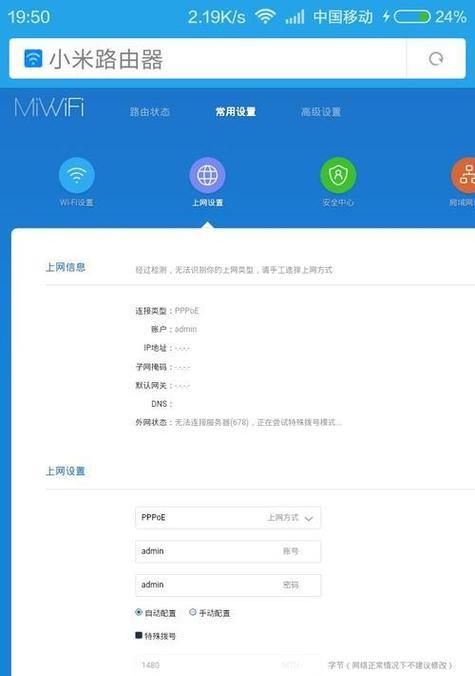Tap the refresh icon in address bar
This screenshot has width=475, height=676.
tap(436, 59)
